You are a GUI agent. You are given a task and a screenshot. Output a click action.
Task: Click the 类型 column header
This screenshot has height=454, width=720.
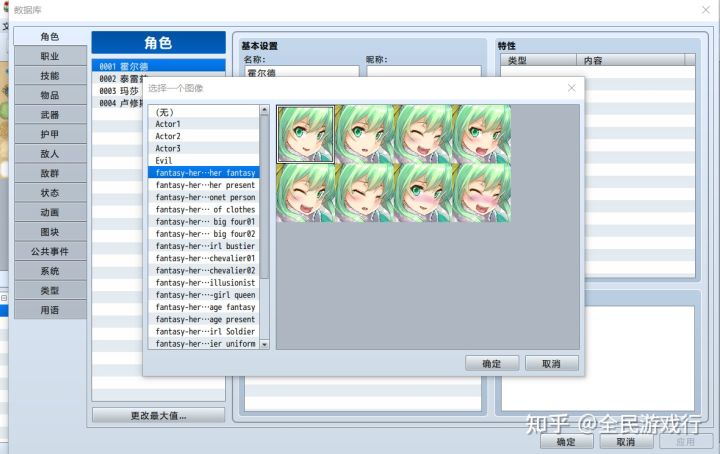pos(539,60)
